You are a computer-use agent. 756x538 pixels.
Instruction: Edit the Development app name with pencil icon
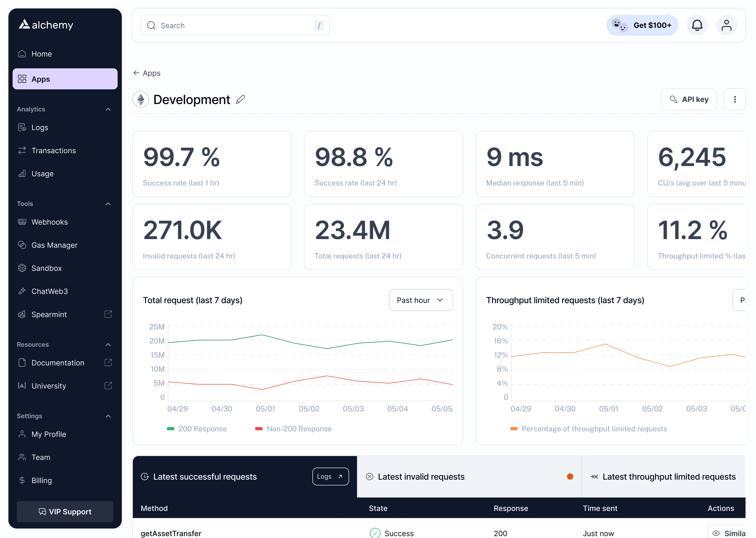coord(241,99)
